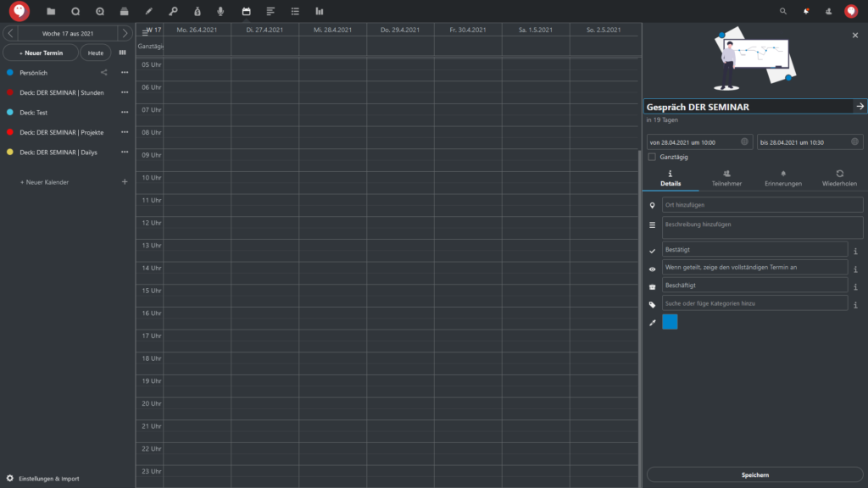Go to next week with the right arrow

coord(125,33)
